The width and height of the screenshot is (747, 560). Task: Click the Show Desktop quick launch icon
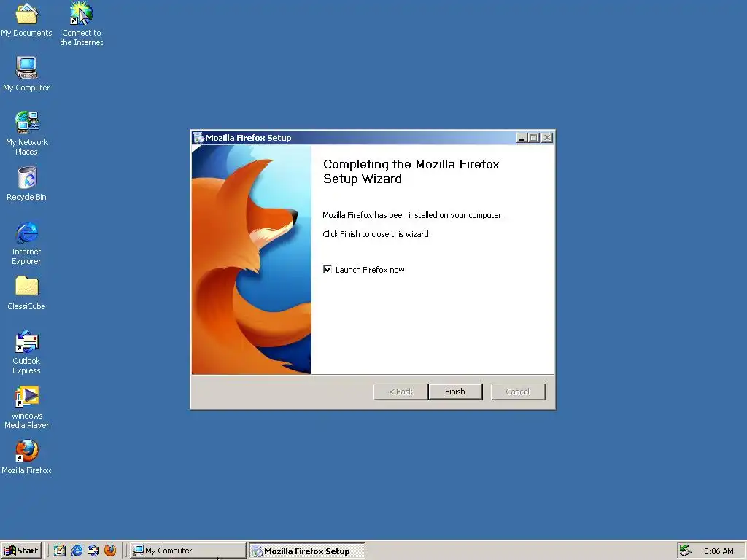point(60,551)
